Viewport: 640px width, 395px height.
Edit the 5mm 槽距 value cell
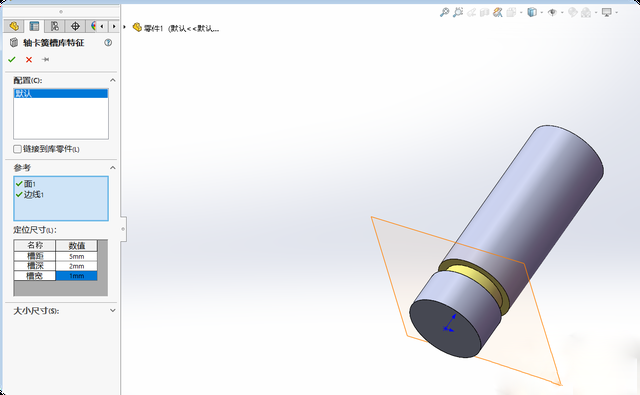coord(77,256)
